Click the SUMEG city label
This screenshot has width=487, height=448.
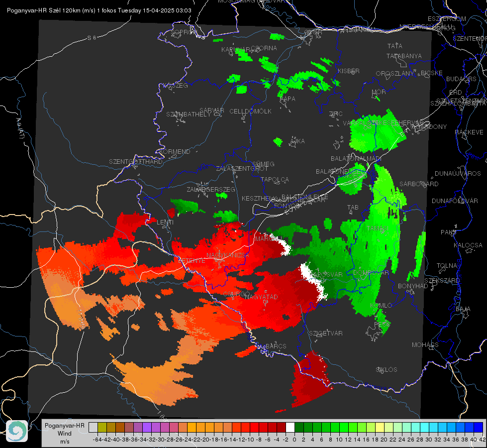click(263, 164)
